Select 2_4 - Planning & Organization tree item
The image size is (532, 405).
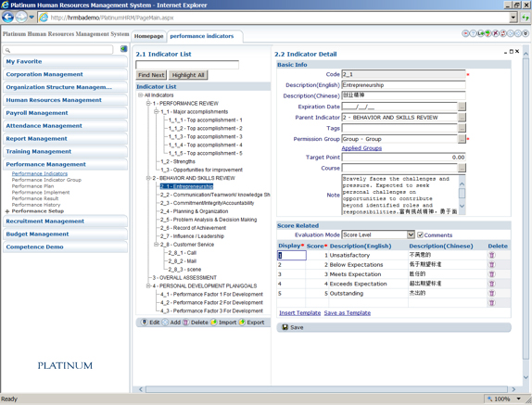coord(194,211)
